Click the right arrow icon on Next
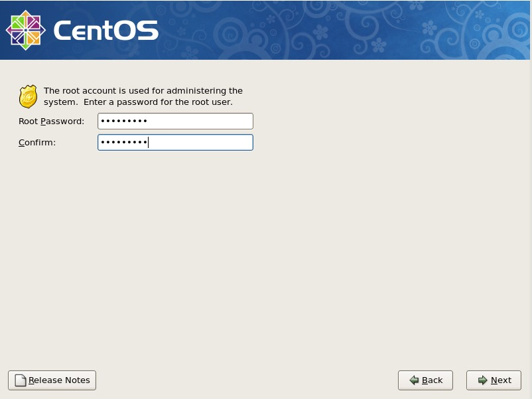The width and height of the screenshot is (532, 399). tap(482, 380)
